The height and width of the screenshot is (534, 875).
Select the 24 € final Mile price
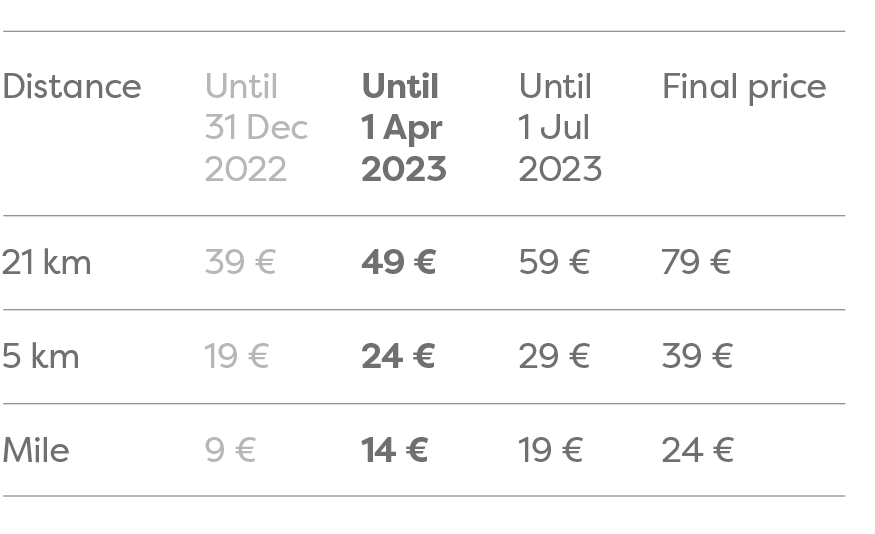pos(698,450)
